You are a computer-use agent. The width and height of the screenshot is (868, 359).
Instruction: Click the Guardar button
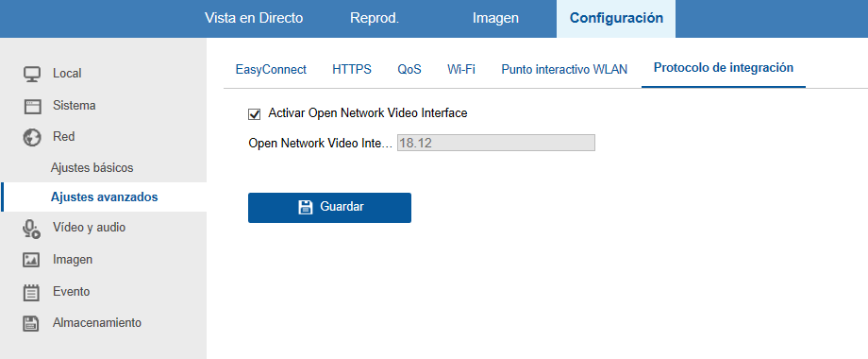tap(329, 208)
